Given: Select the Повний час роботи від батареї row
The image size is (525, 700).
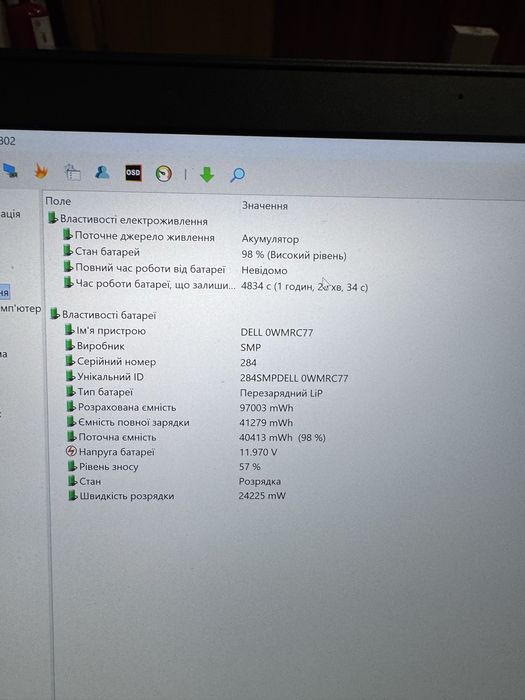Looking at the screenshot, I should (x=145, y=268).
